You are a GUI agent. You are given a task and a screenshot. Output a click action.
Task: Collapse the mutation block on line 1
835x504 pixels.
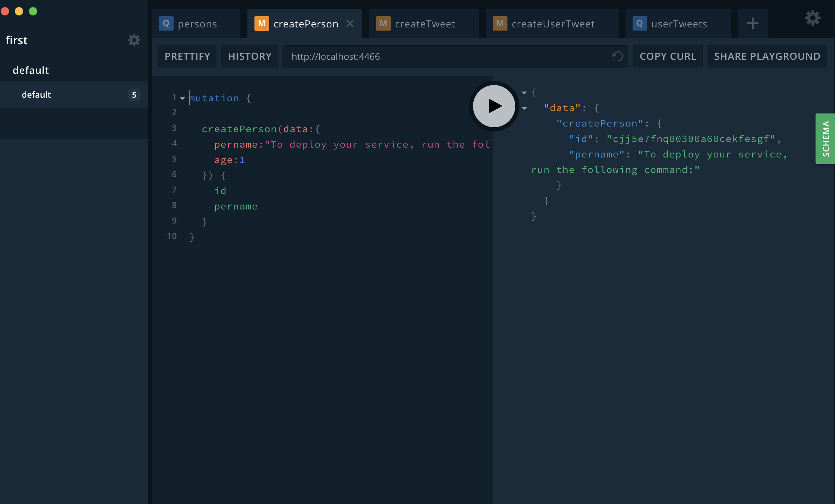tap(182, 98)
